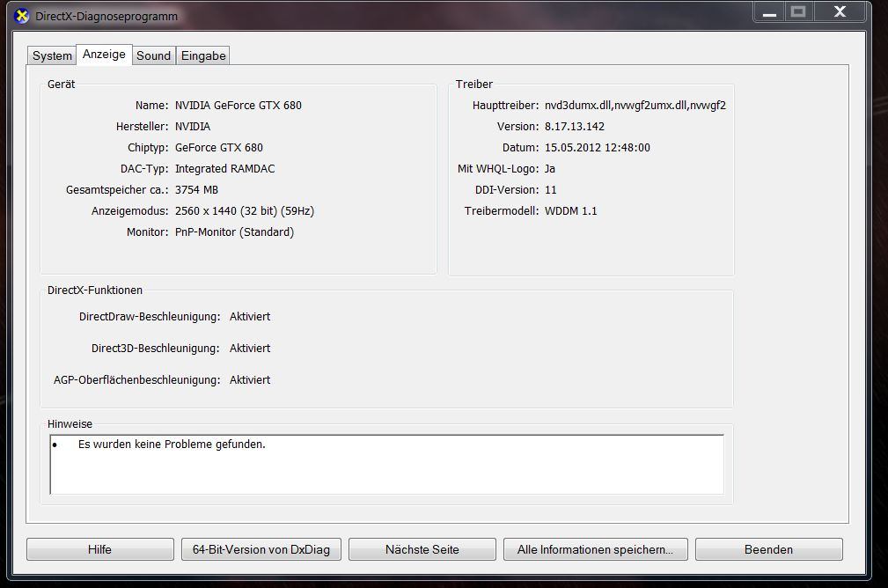Click 'Aktiviert' next to DirectDraw-Beschleunigung
Viewport: 888px width, 588px height.
250,317
